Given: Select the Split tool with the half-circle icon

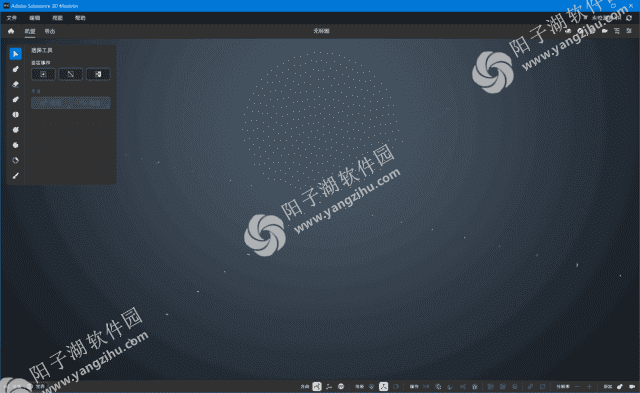Looking at the screenshot, I should 16,115.
